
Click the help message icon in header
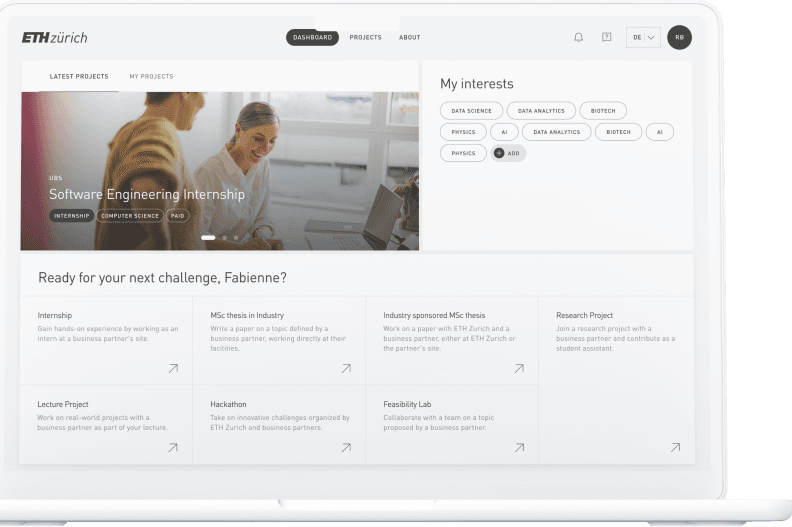coord(606,37)
